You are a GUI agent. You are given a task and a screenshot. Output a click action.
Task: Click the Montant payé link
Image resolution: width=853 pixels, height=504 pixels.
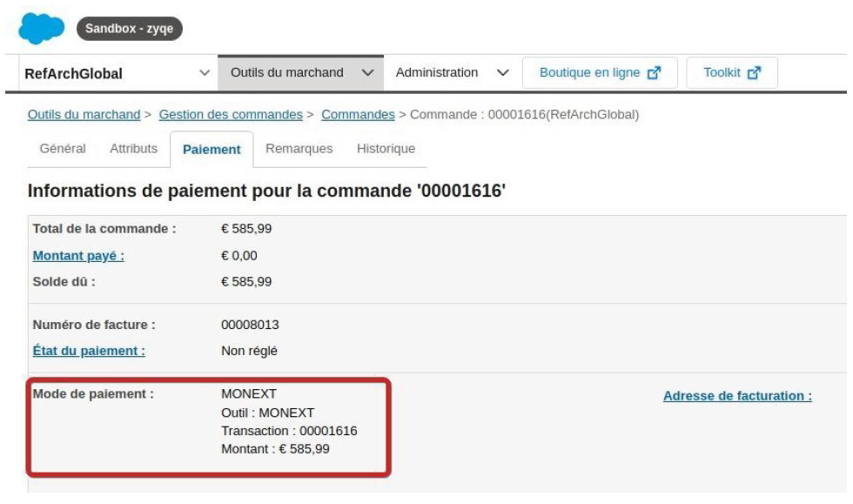click(x=78, y=256)
